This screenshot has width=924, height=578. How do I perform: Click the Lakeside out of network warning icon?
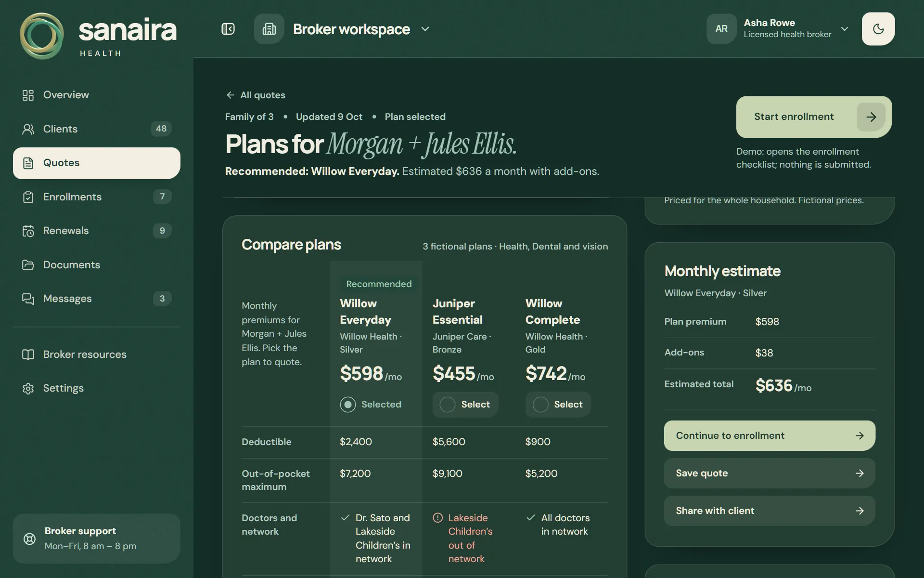[x=437, y=518]
